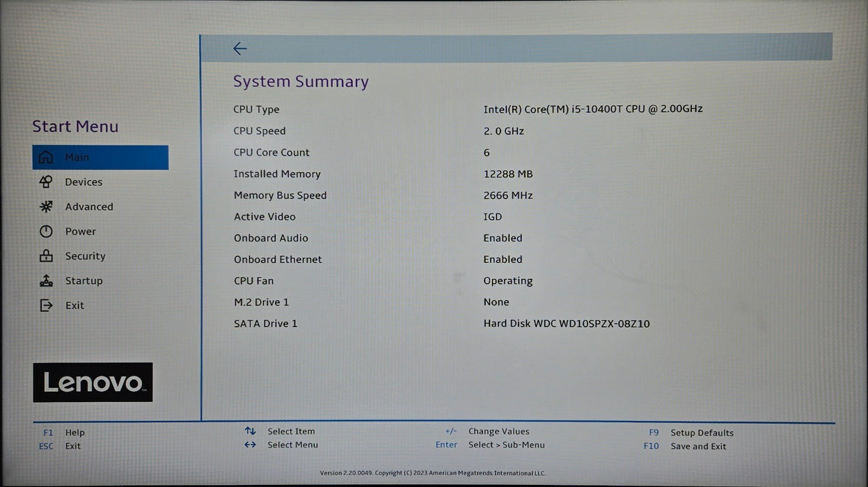Click the Onboard Ethernet Enabled value
The image size is (868, 487).
pos(503,260)
